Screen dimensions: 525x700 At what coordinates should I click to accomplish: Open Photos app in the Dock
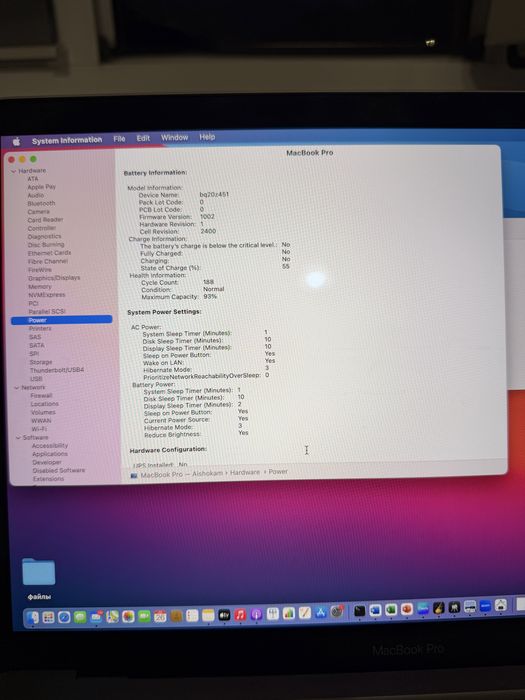(x=129, y=617)
